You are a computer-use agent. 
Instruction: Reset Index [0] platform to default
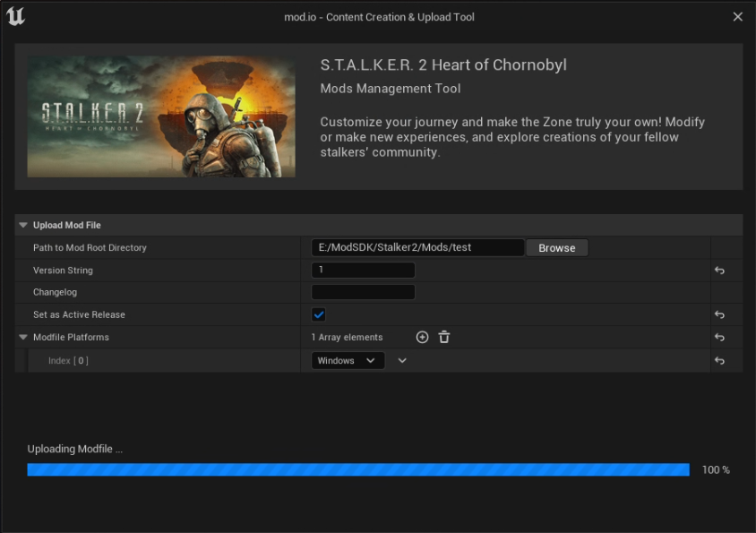point(718,361)
